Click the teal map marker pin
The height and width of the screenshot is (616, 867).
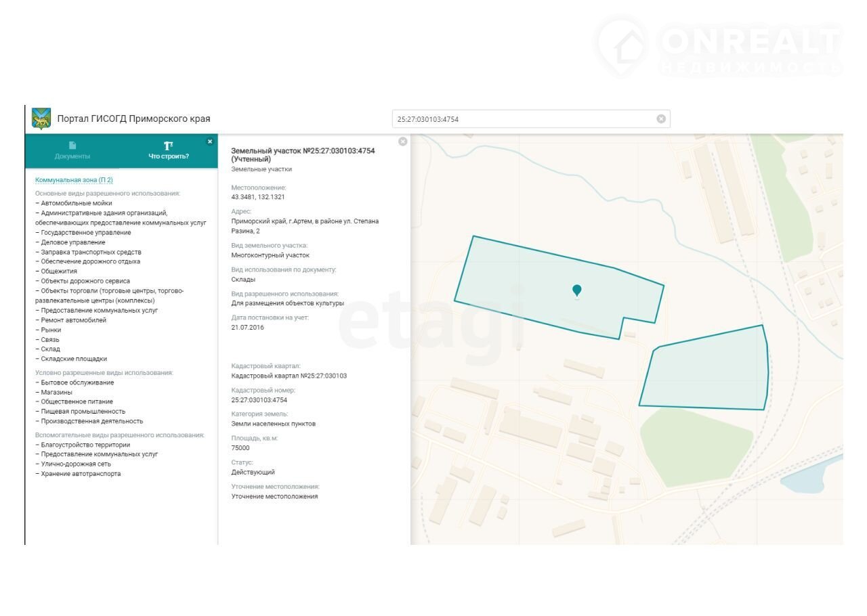pyautogui.click(x=576, y=290)
